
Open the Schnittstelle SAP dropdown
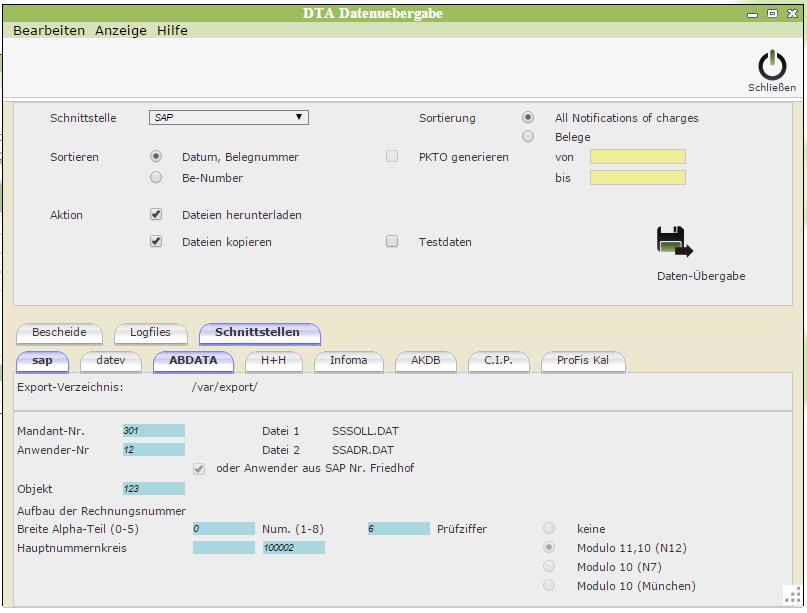pos(228,118)
